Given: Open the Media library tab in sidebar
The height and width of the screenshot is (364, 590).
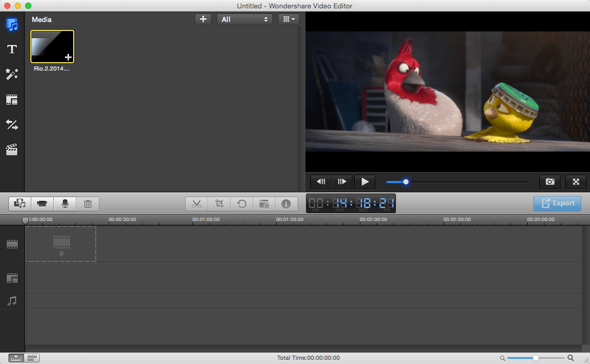Looking at the screenshot, I should [x=12, y=25].
